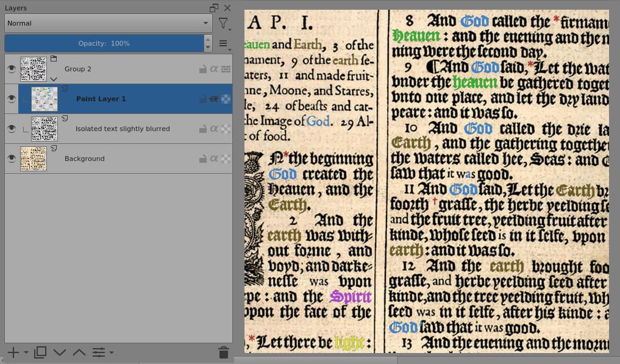The width and height of the screenshot is (620, 364).
Task: Click the Group 2 layer thumbnail
Action: [33, 69]
